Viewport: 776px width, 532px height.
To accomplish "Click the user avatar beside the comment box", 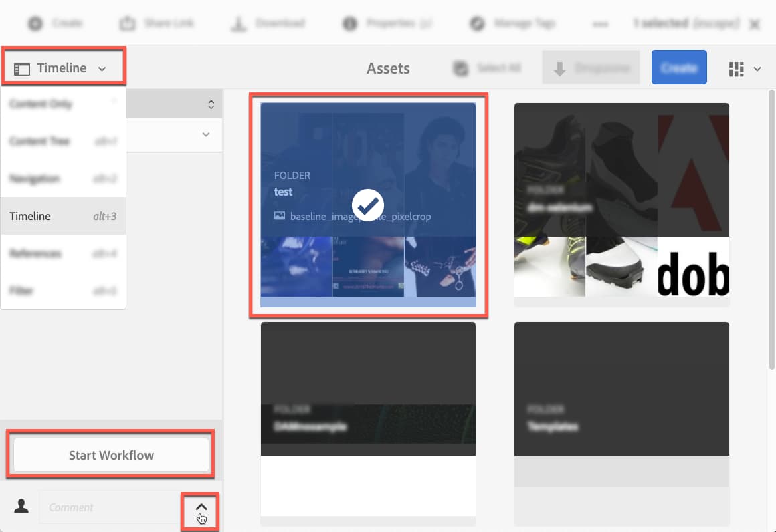I will coord(21,506).
